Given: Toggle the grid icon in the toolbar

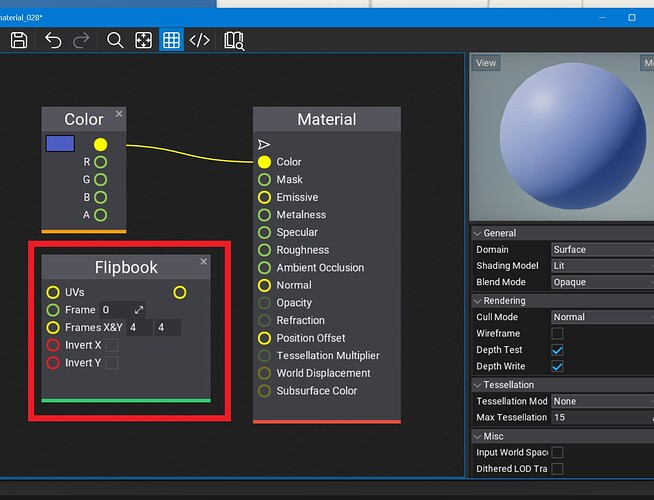Looking at the screenshot, I should tap(171, 40).
